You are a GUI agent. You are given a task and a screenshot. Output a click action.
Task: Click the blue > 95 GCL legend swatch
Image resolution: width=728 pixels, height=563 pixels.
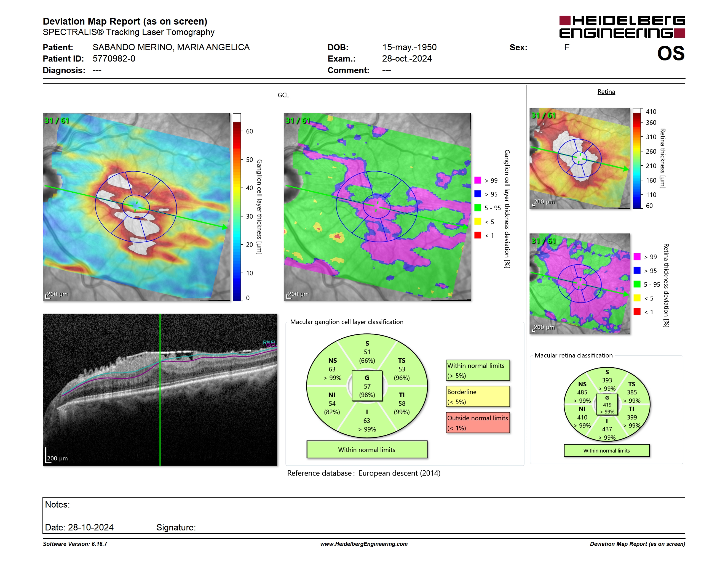pos(478,194)
